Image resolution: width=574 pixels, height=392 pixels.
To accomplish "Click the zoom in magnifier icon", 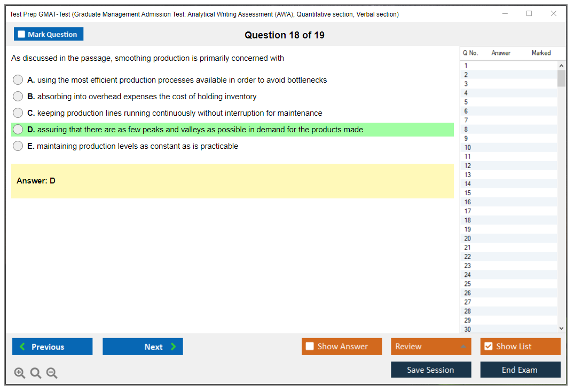I will (20, 373).
